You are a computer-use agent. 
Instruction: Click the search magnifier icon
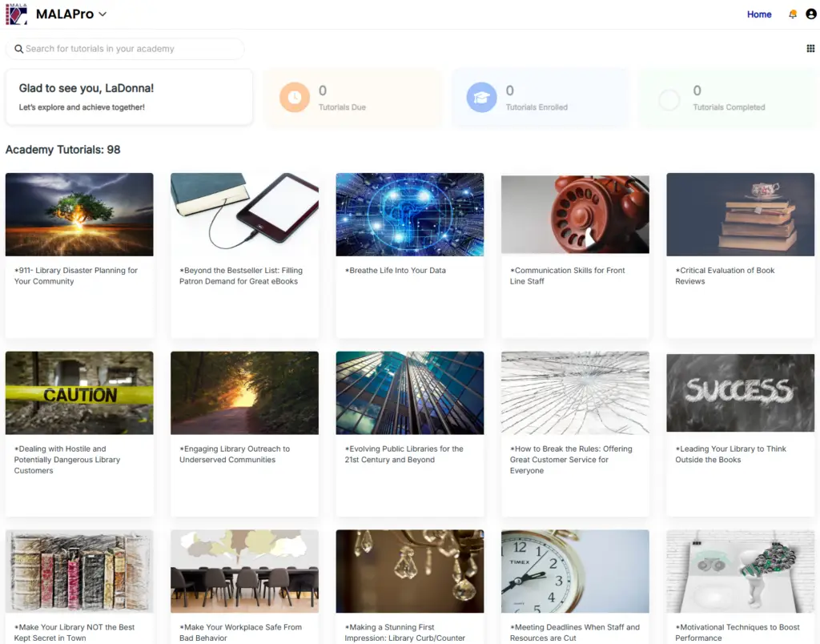coord(18,49)
